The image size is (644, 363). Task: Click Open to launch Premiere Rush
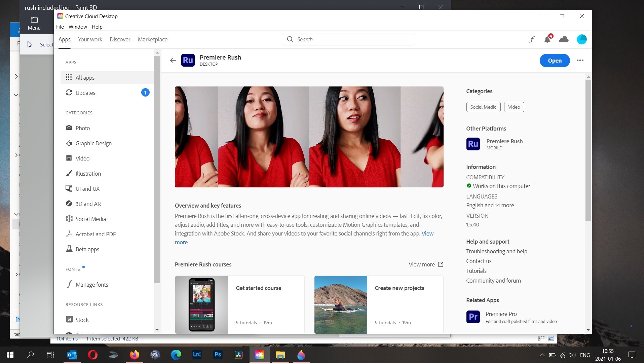[554, 61]
